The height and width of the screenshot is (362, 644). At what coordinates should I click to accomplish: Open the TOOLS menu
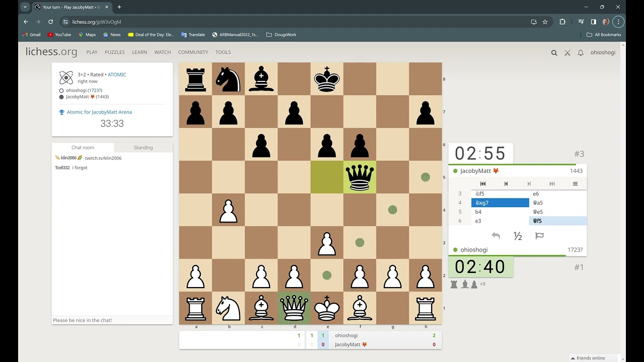(223, 52)
